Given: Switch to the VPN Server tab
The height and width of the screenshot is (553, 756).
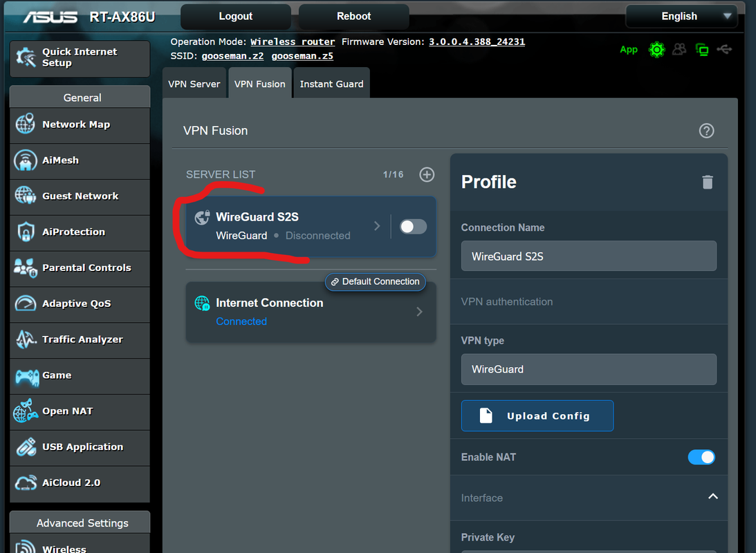Looking at the screenshot, I should 194,84.
